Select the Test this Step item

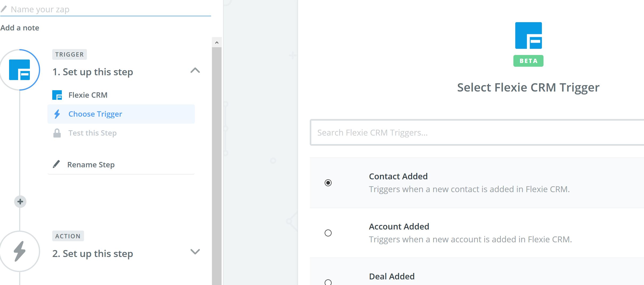[92, 133]
